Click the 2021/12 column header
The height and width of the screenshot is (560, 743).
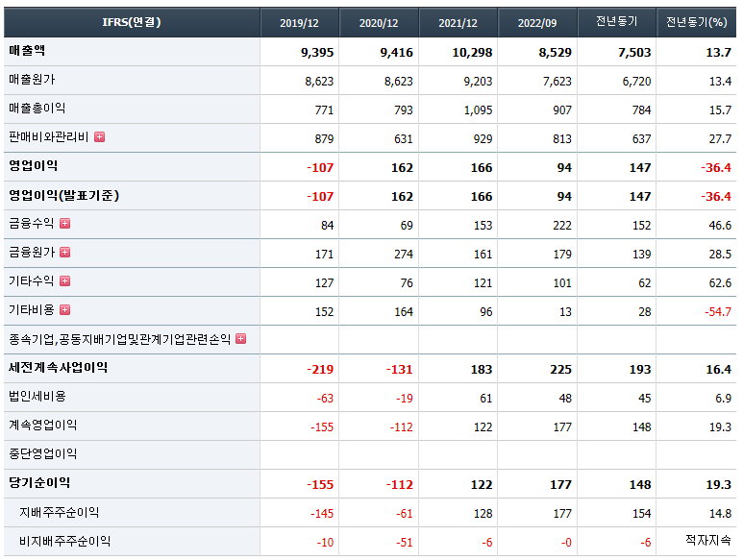(x=458, y=22)
